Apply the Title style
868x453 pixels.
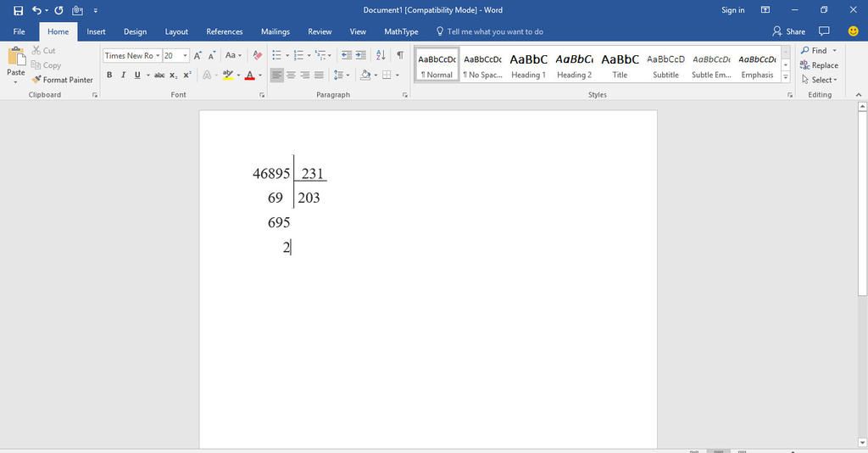point(620,65)
